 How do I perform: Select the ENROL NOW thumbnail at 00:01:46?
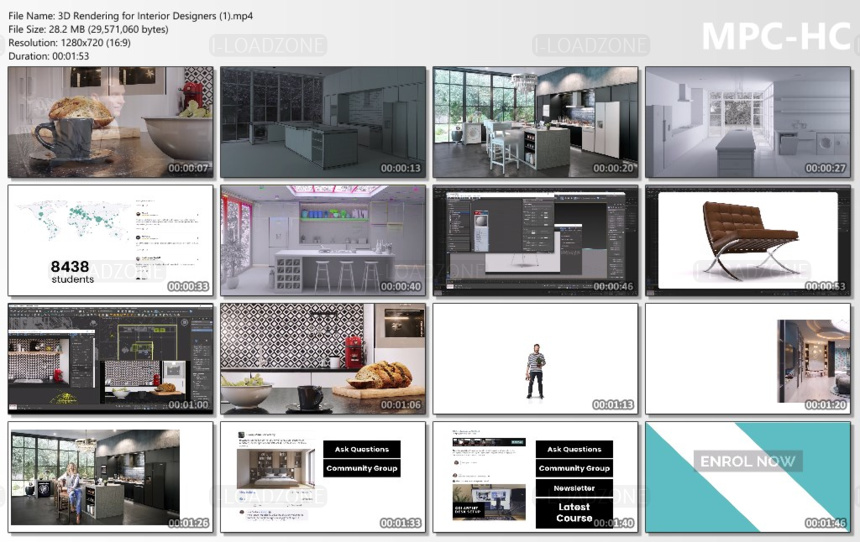click(748, 477)
